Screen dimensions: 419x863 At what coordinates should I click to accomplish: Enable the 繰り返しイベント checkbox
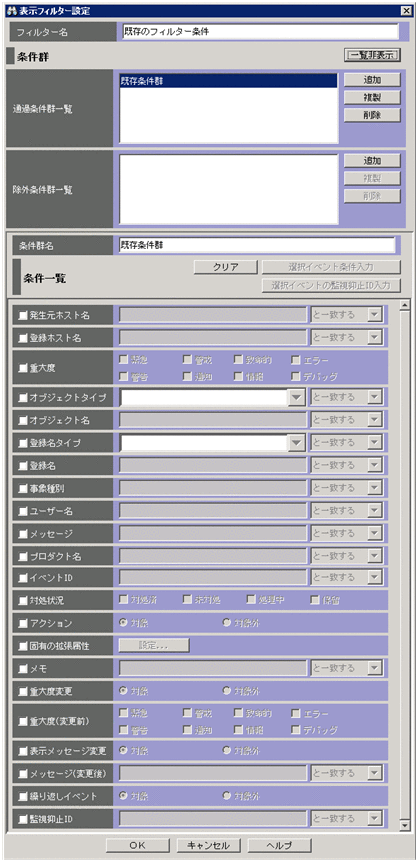23,796
